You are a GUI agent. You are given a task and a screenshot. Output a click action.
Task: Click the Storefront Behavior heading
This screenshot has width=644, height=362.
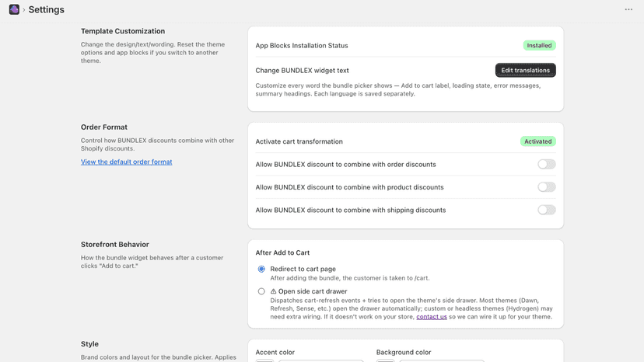114,245
